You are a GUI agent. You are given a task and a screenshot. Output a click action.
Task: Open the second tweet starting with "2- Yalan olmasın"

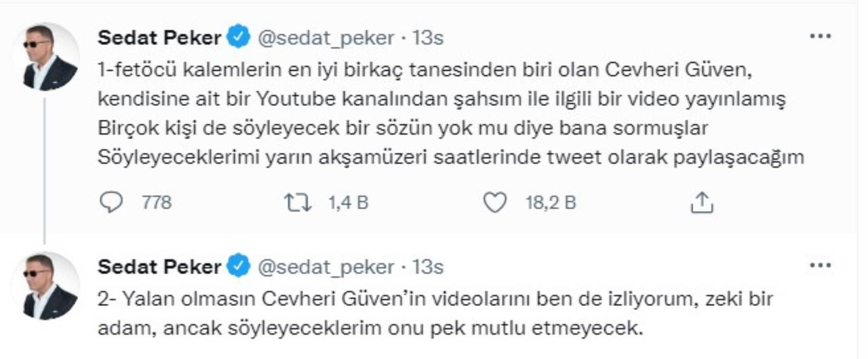(x=434, y=314)
